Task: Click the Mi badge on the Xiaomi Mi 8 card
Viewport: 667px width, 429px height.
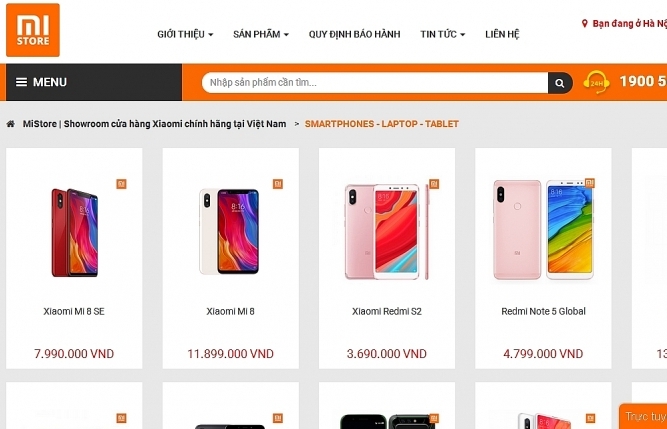Action: (278, 184)
